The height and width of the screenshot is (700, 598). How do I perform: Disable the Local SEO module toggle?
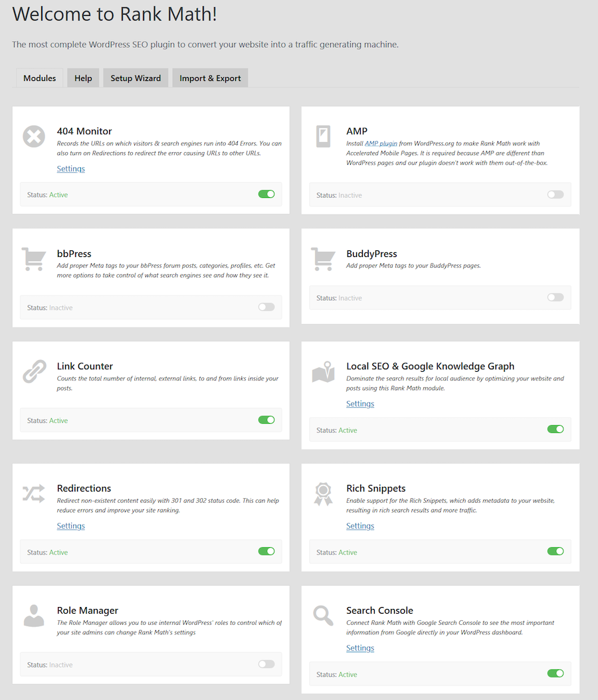[x=555, y=430]
